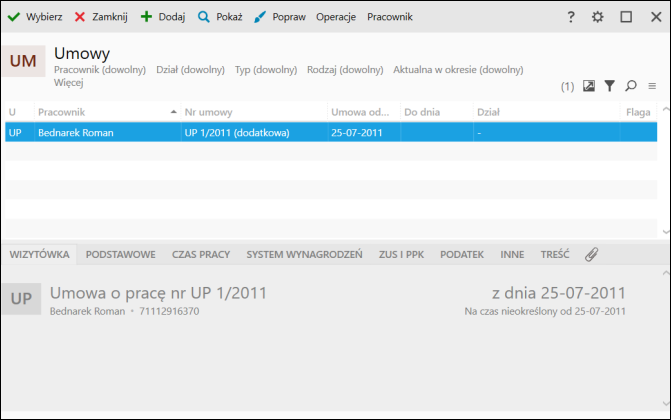Click the 'z dnia 25-07-2011' text
Viewport: 671px width, 420px height.
click(x=559, y=293)
